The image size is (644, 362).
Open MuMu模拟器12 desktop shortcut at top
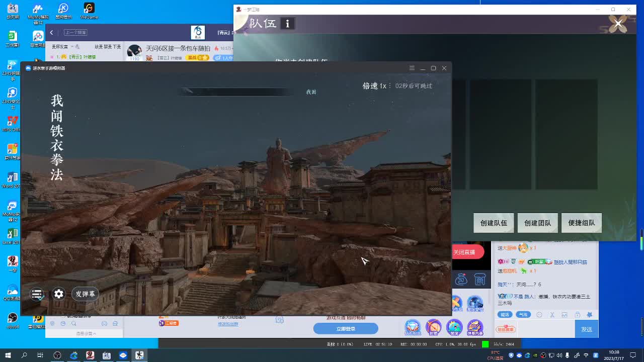(x=38, y=14)
